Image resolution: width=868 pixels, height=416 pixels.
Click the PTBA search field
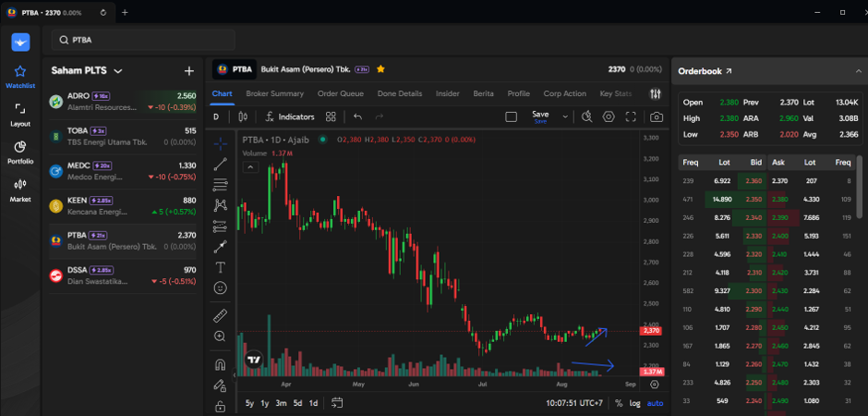[x=143, y=40]
